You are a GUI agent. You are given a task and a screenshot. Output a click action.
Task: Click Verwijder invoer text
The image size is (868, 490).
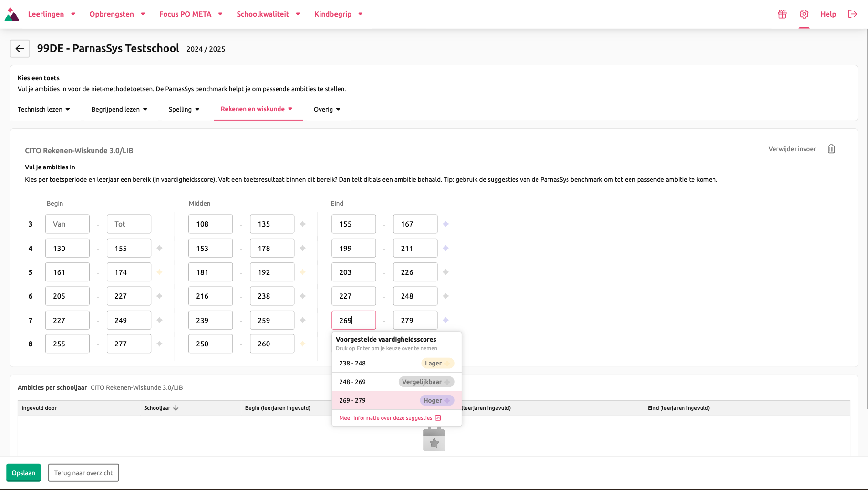click(x=792, y=149)
